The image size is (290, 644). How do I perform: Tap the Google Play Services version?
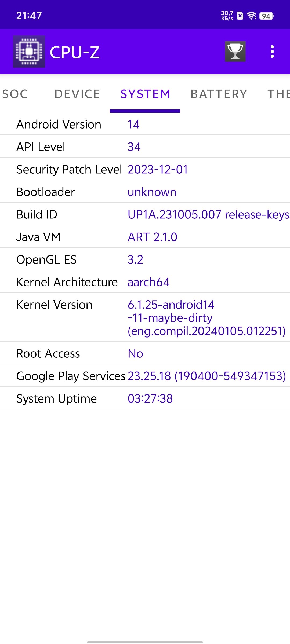pyautogui.click(x=207, y=376)
